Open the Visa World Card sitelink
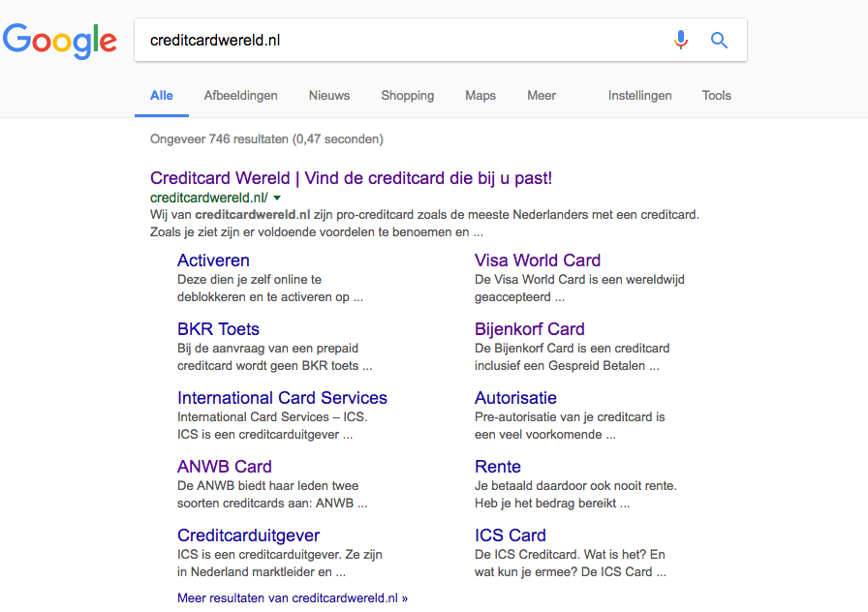Viewport: 868px width, 612px height. (538, 260)
